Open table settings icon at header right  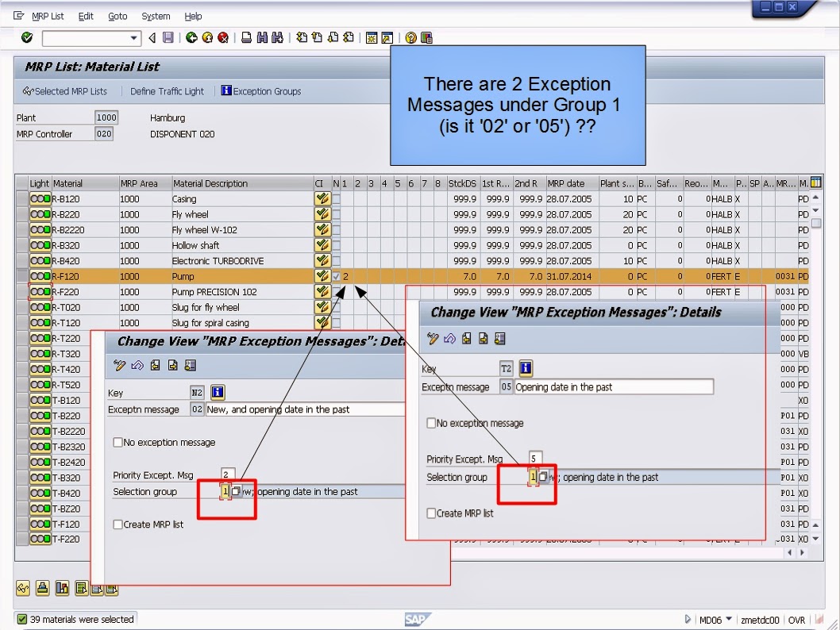(x=816, y=183)
